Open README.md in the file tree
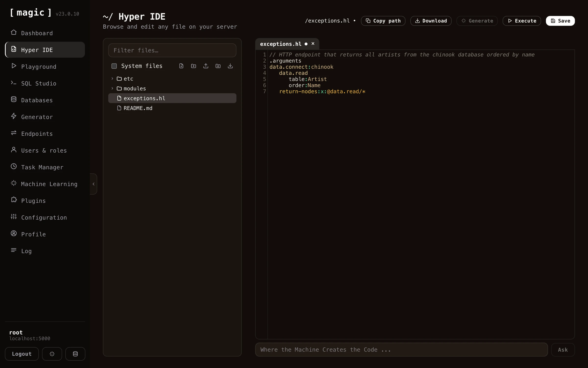The image size is (588, 368). click(172, 108)
